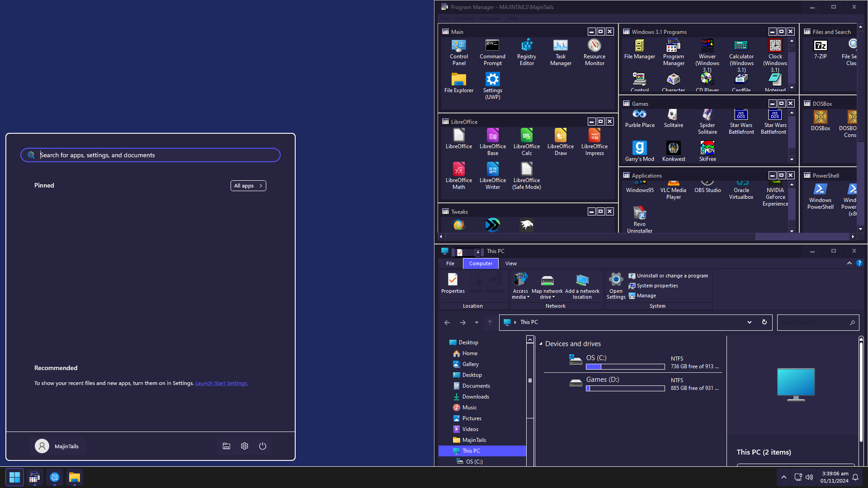This screenshot has width=868, height=488.
Task: Click Map network drive in ribbon
Action: pos(547,286)
